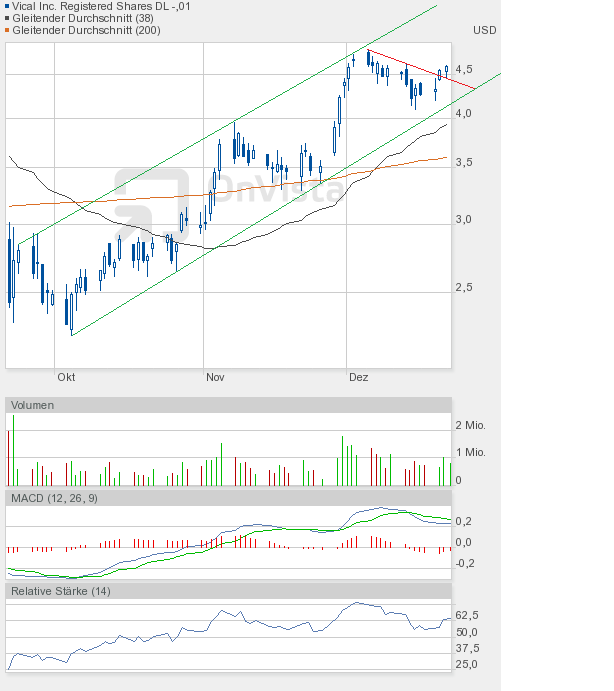Click the 4,0 price axis label

464,113
